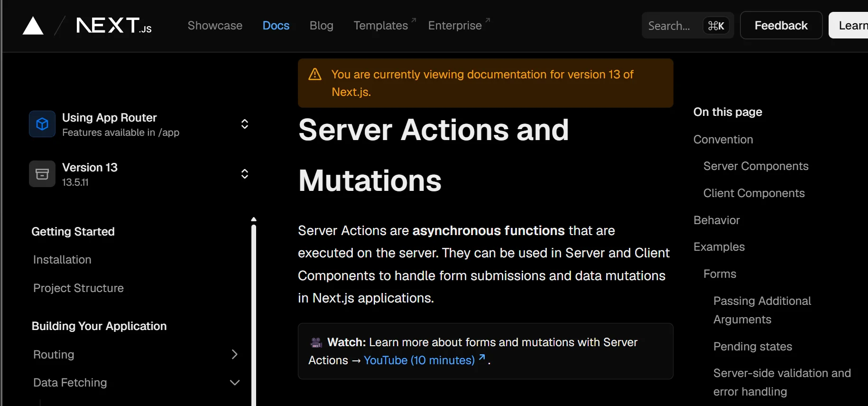Open the Next.js logo home link
This screenshot has height=406, width=868.
tap(114, 26)
